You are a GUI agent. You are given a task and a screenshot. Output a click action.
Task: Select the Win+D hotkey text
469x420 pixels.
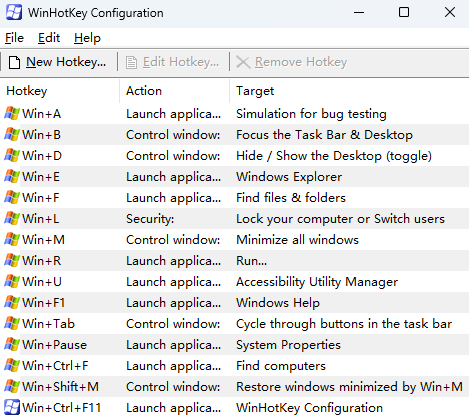coord(42,156)
